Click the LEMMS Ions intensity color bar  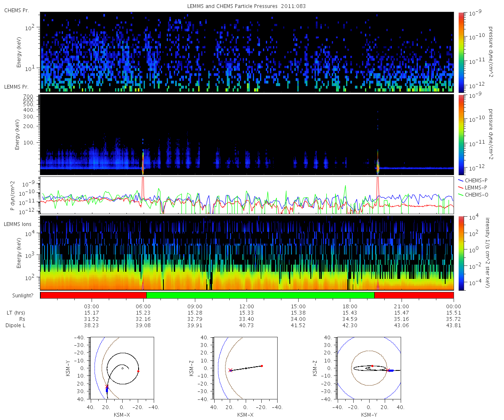(461, 253)
